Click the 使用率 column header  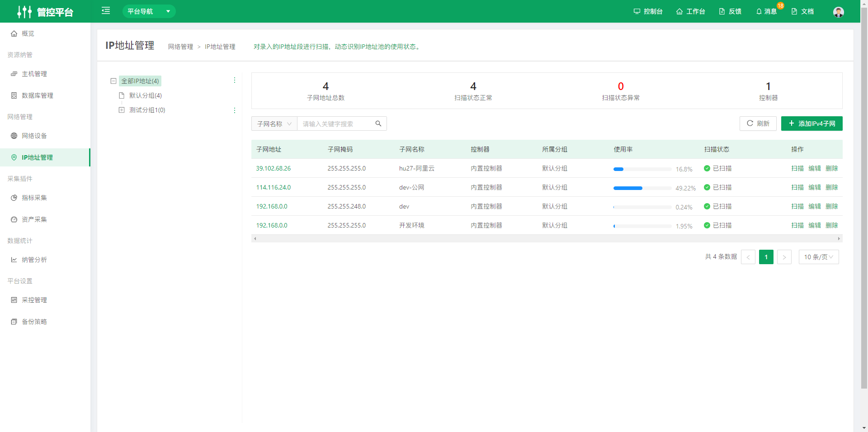(x=623, y=149)
